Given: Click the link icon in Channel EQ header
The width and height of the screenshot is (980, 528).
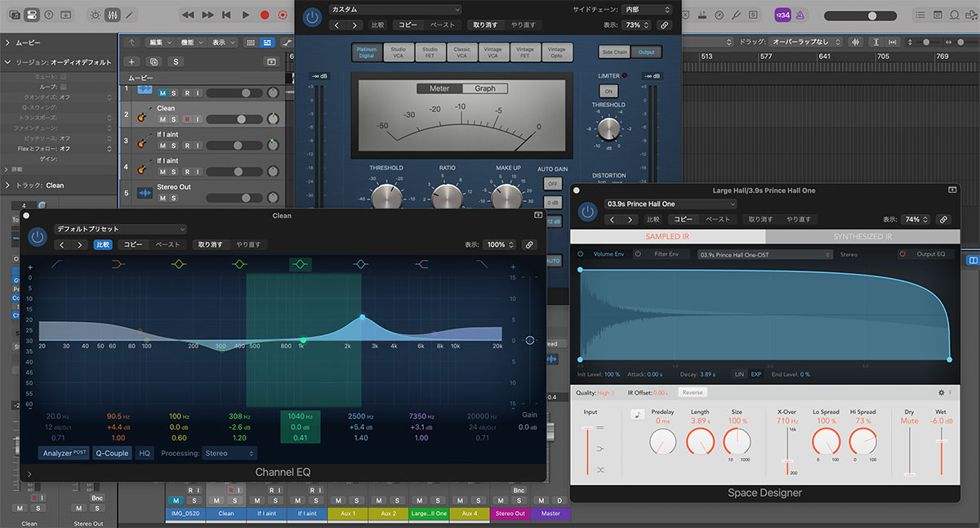Looking at the screenshot, I should pos(529,244).
